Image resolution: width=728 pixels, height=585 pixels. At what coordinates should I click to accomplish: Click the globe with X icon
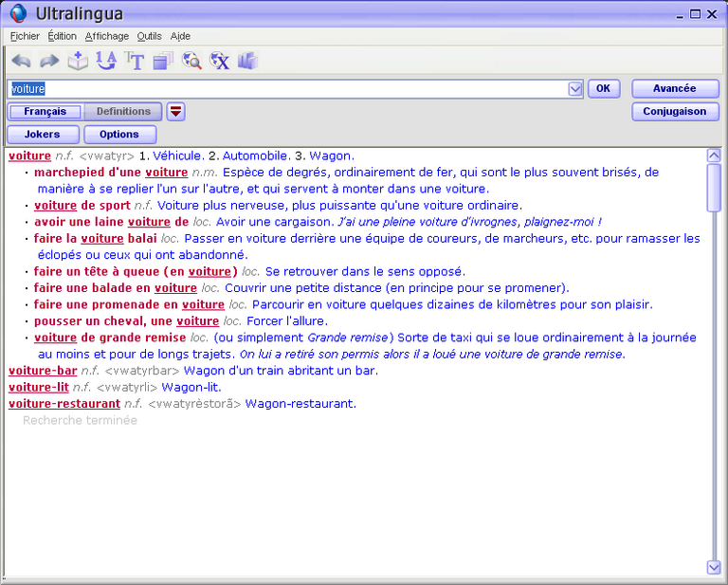(x=220, y=61)
